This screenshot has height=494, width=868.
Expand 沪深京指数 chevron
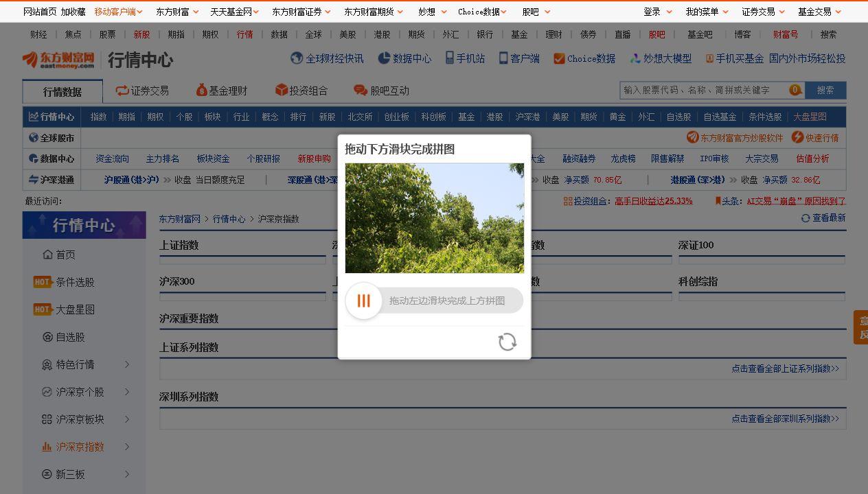click(x=127, y=447)
